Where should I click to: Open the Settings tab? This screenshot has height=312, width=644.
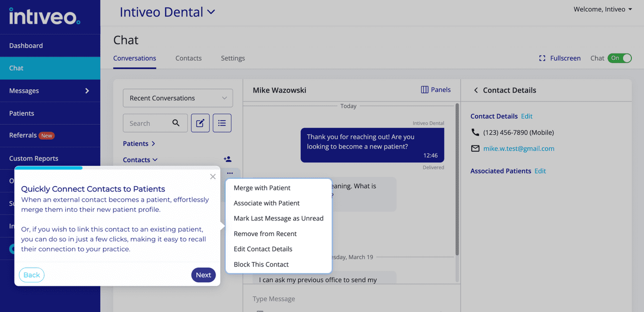pos(233,58)
